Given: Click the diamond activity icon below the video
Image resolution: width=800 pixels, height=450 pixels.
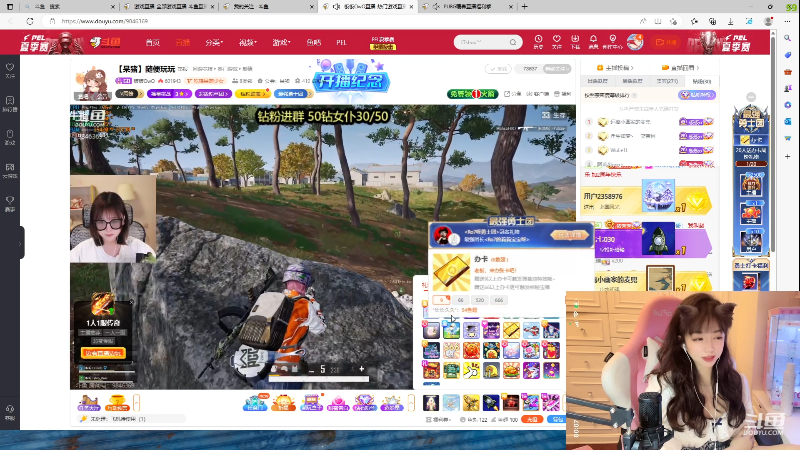Looking at the screenshot, I should coord(364,403).
